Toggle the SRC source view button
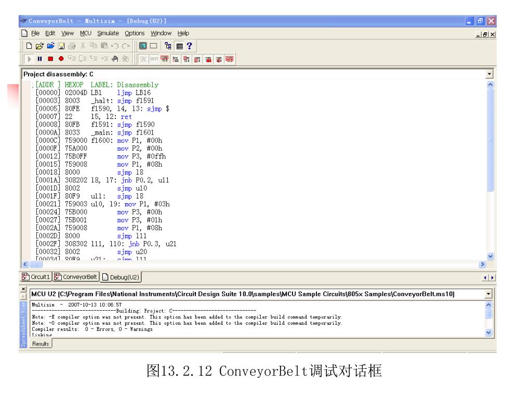 pos(143,59)
